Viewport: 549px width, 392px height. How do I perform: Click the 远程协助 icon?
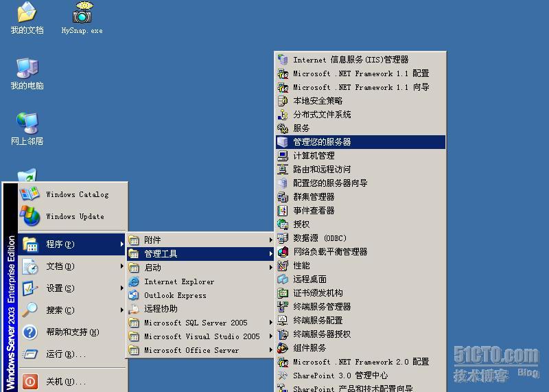pyautogui.click(x=133, y=309)
